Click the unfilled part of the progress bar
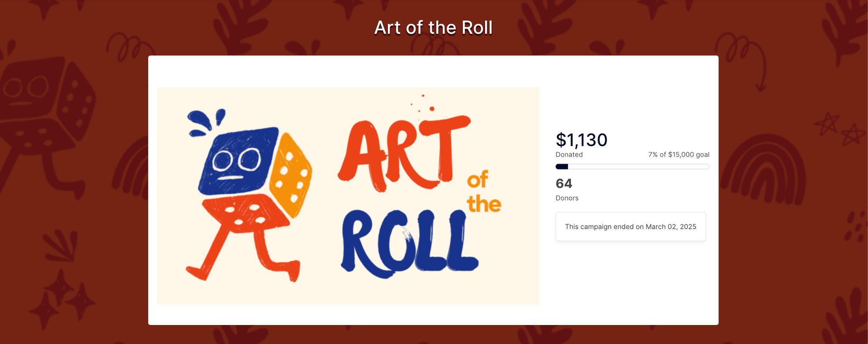Viewport: 868px width, 344px height. click(x=637, y=167)
